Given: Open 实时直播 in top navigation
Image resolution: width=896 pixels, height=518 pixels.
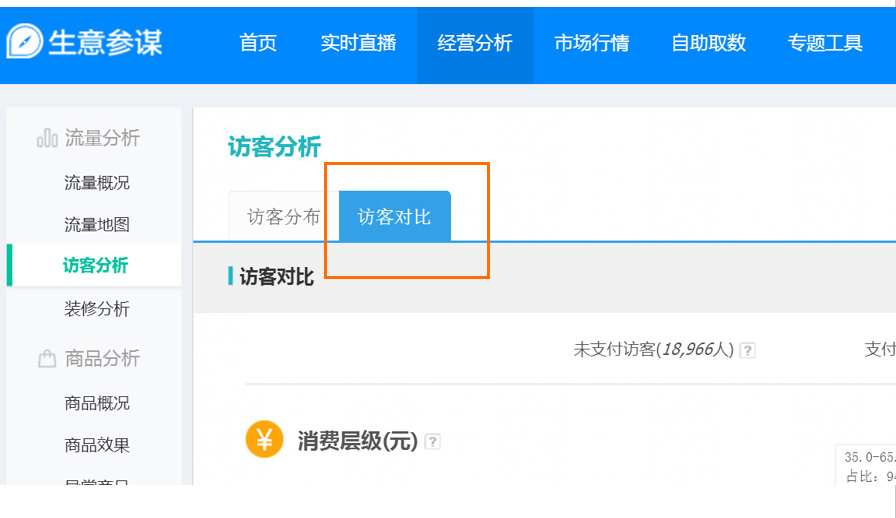Looking at the screenshot, I should coord(358,43).
